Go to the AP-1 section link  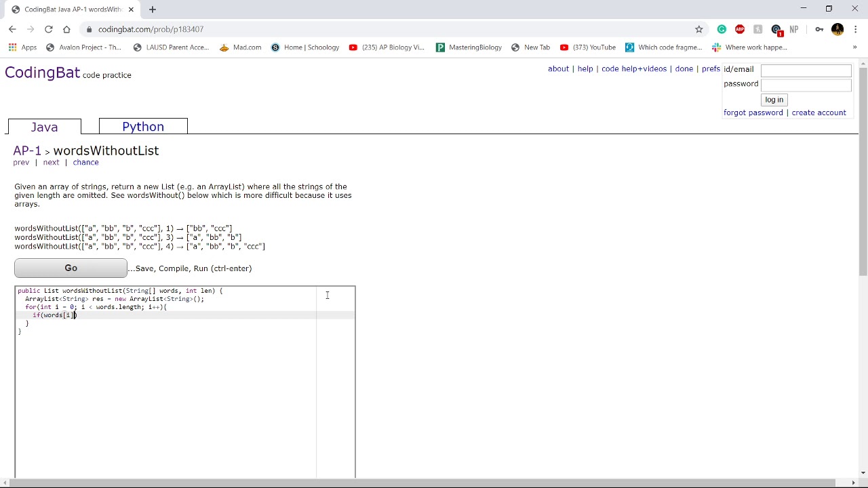coord(27,150)
